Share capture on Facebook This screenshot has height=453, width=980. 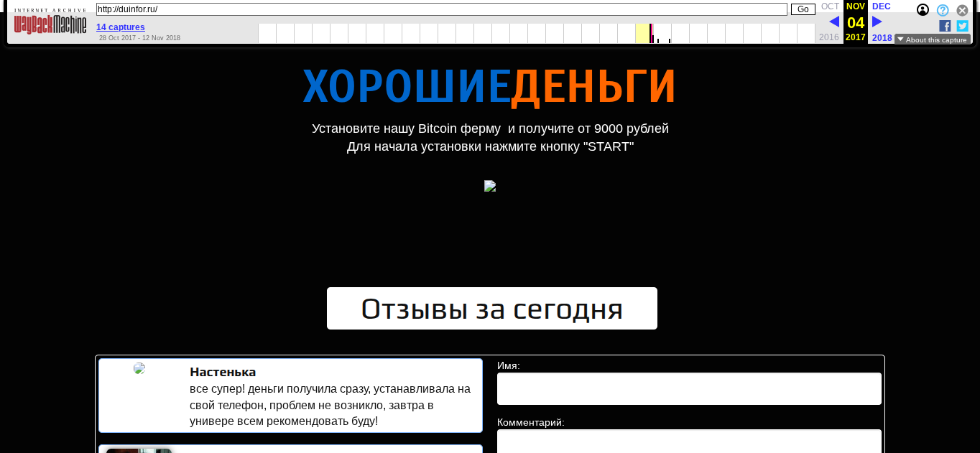coord(945,26)
